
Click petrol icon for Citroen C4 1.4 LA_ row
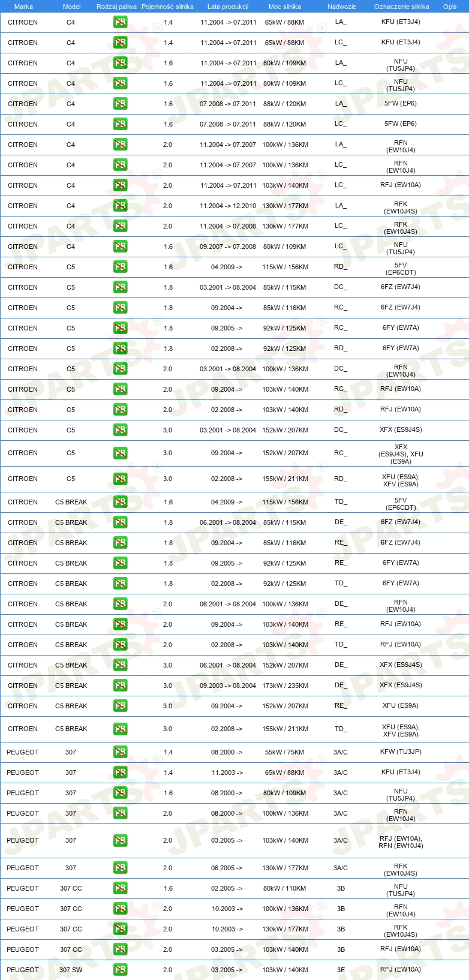tap(121, 22)
